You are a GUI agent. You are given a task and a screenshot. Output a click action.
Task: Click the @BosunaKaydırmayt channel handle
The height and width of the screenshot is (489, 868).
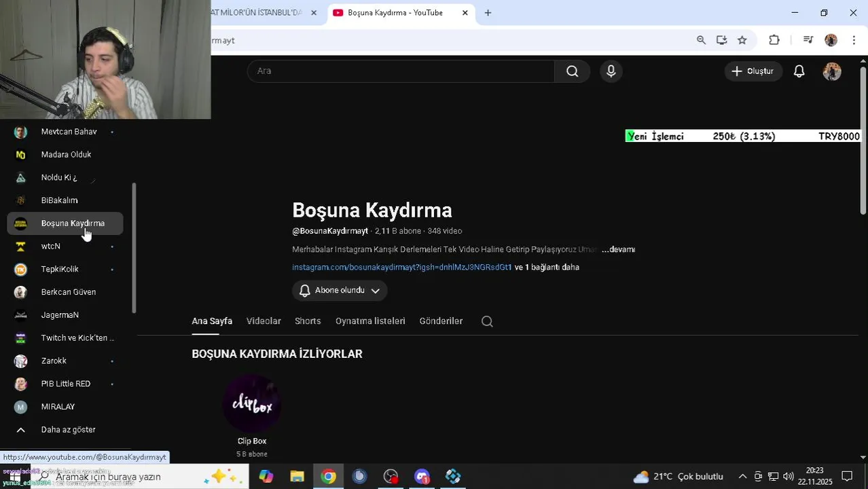coord(330,232)
